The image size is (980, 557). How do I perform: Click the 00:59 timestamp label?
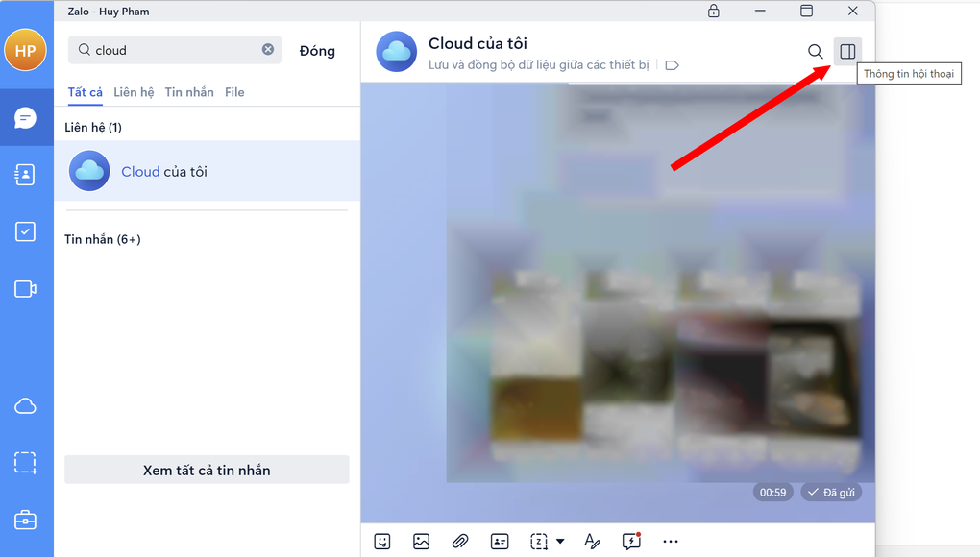point(773,492)
